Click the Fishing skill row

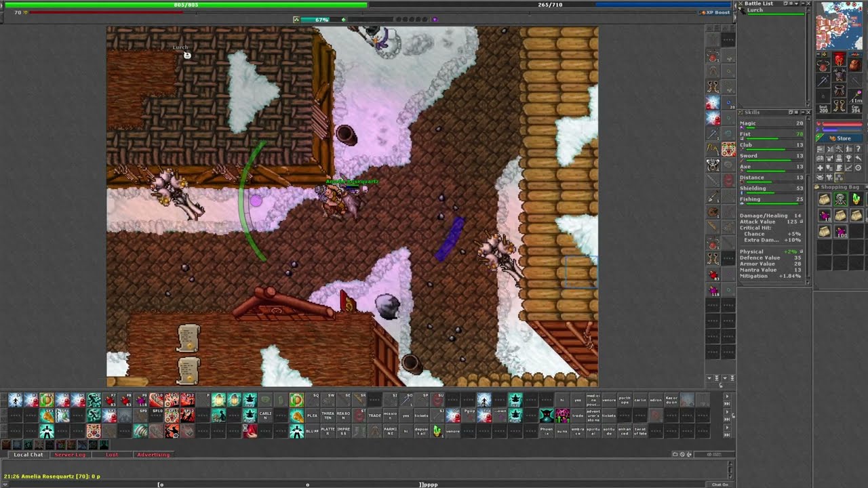[x=772, y=201]
